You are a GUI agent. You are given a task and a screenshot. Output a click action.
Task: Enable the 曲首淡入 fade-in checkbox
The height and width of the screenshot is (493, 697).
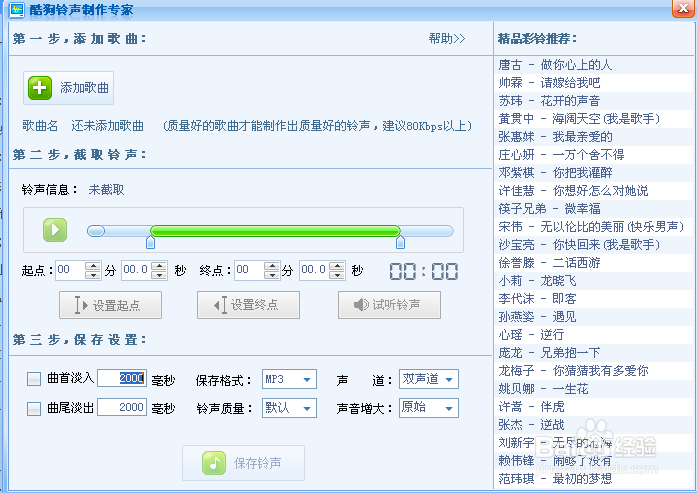click(x=34, y=379)
